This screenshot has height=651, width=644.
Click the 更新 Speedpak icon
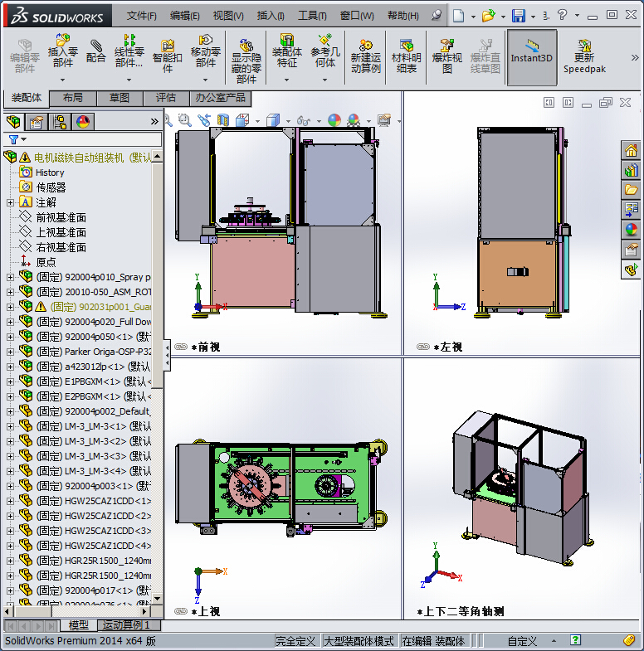[584, 56]
